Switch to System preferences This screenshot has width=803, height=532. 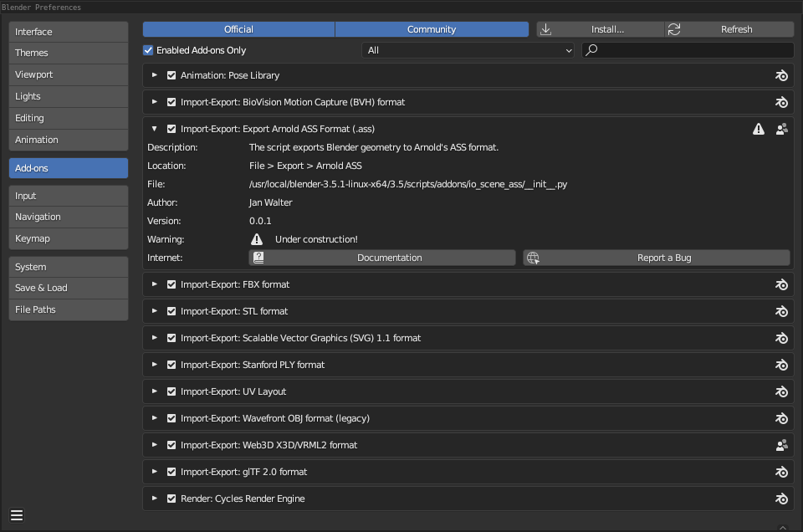(x=69, y=267)
